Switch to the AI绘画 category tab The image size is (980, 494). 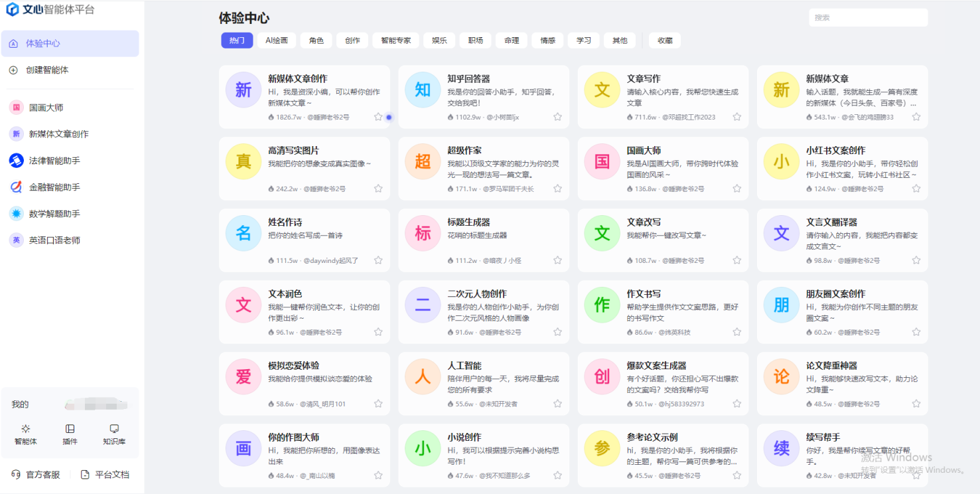[x=275, y=40]
